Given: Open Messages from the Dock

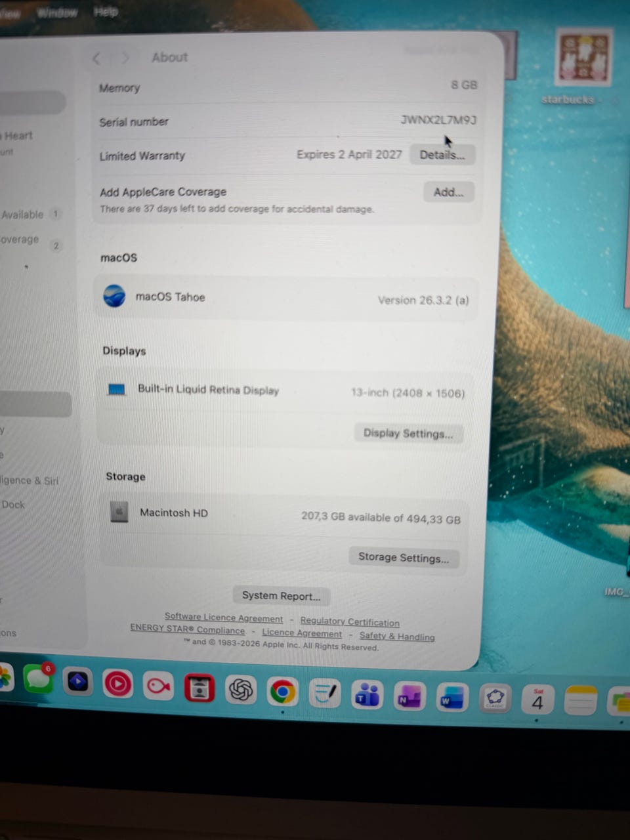Looking at the screenshot, I should point(39,679).
